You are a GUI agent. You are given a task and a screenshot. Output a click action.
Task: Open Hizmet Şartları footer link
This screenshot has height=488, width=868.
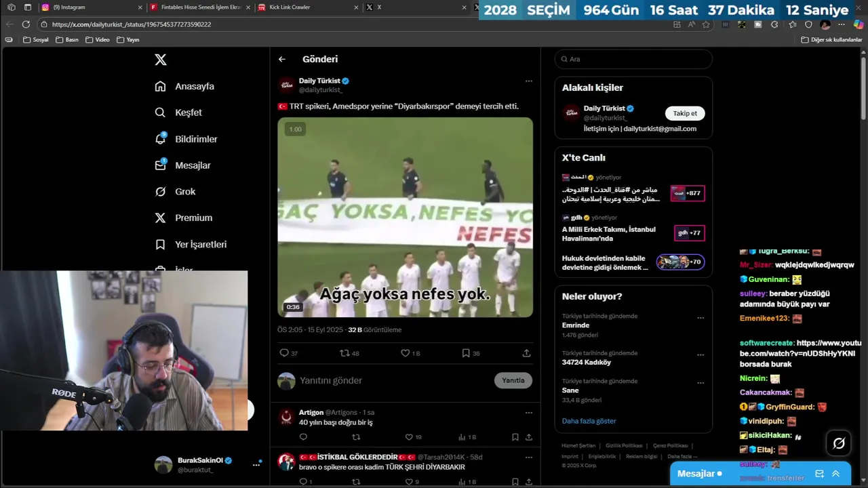click(x=578, y=445)
